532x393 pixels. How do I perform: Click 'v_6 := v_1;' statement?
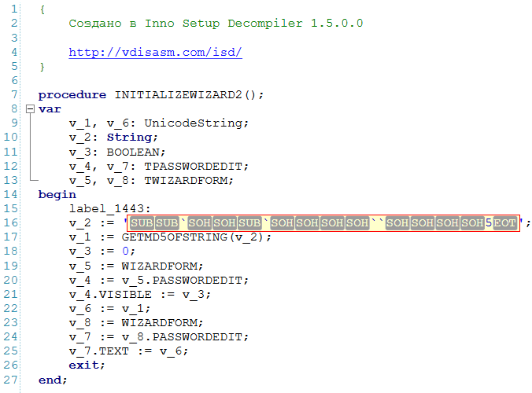pyautogui.click(x=109, y=309)
